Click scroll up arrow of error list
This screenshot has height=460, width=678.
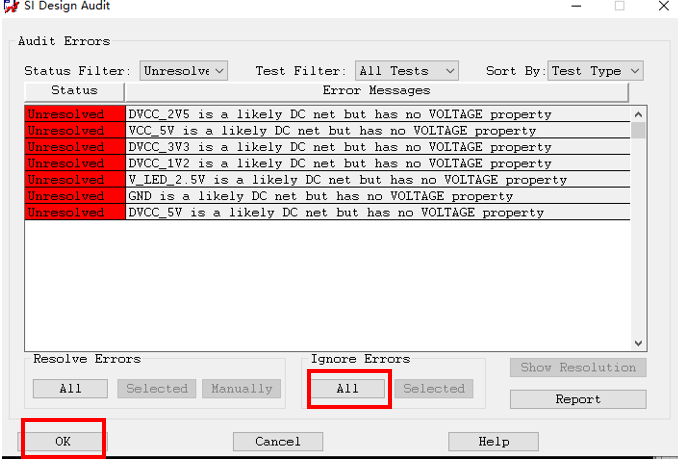click(638, 115)
